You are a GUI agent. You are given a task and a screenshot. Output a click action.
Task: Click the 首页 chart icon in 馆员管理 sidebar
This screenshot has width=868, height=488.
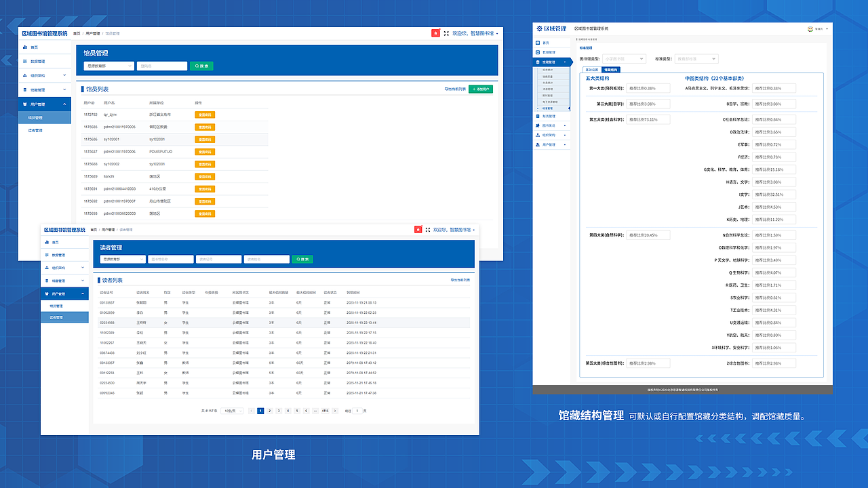tap(25, 47)
